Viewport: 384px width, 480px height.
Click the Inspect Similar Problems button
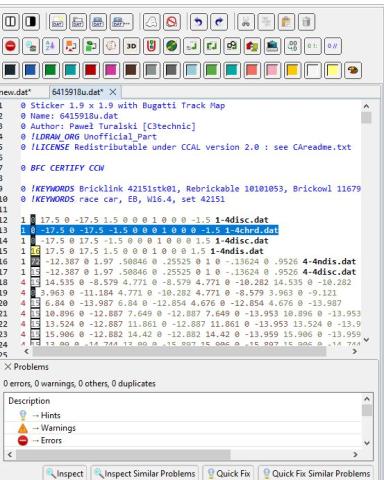tap(145, 473)
